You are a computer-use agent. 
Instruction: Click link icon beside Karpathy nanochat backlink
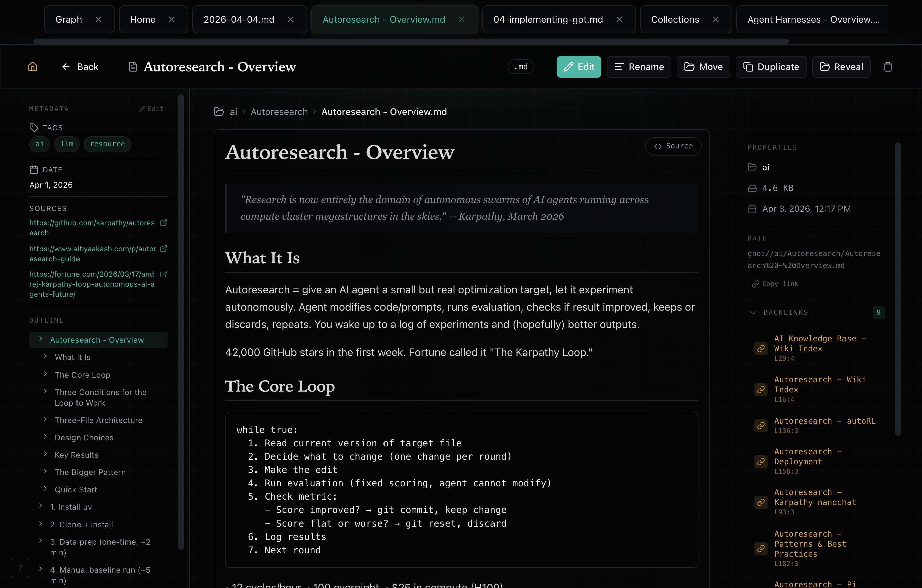coord(761,502)
